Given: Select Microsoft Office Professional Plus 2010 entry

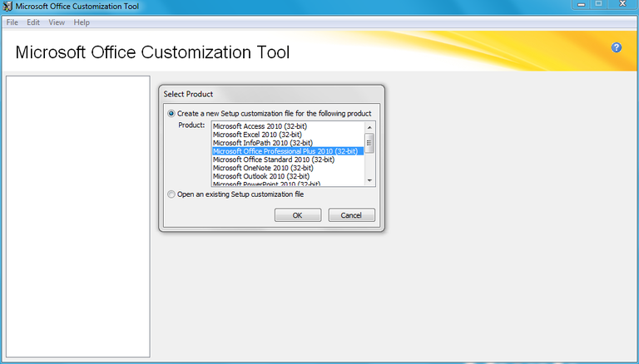Looking at the screenshot, I should coord(285,151).
